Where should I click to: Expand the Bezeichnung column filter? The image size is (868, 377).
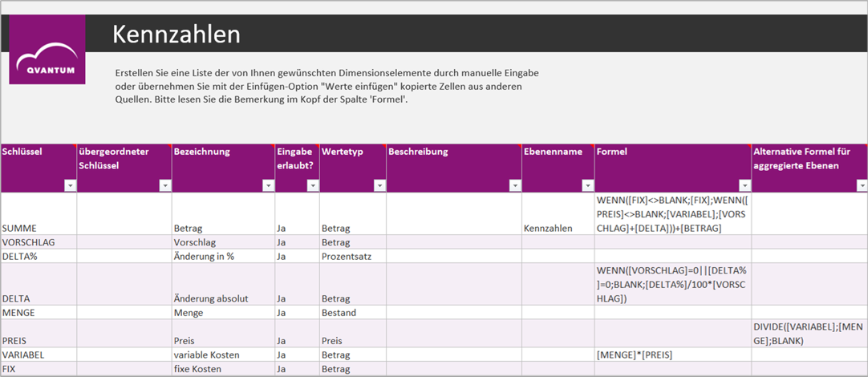(x=268, y=185)
